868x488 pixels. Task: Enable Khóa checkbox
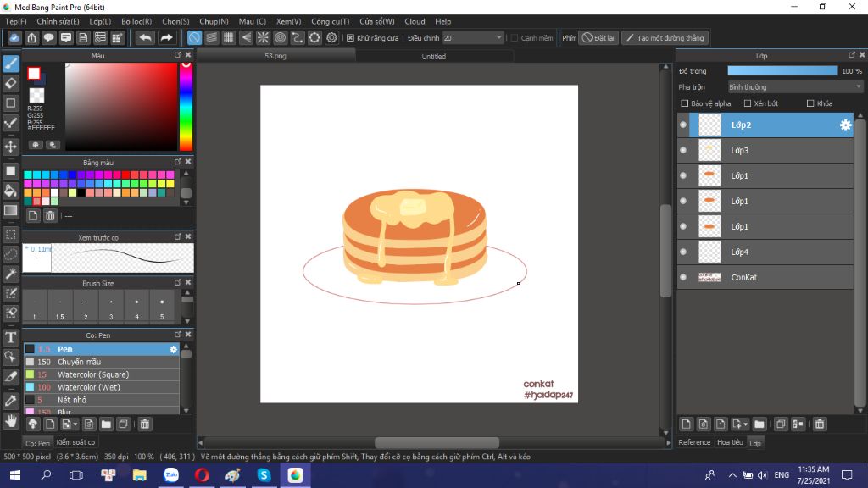(810, 103)
